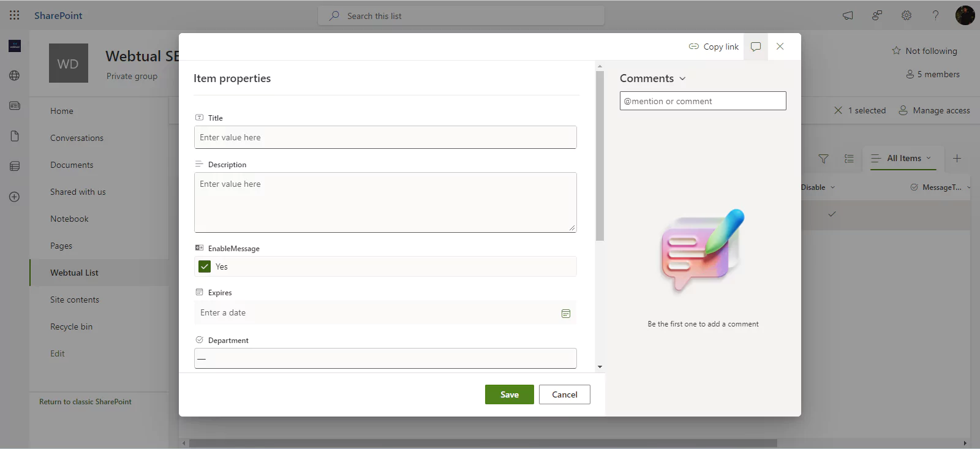Click into the Title input field
Screen dimensions: 980x449
(x=385, y=137)
